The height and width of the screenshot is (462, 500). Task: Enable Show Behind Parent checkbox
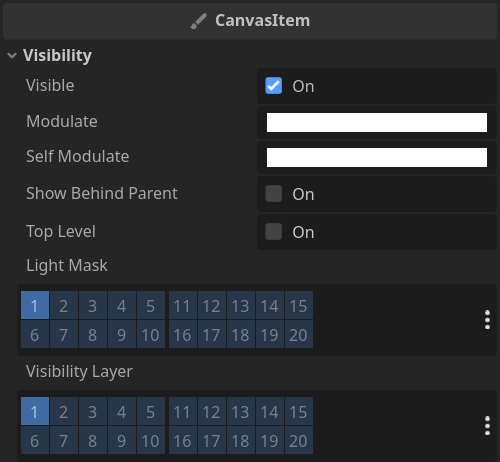(x=274, y=194)
